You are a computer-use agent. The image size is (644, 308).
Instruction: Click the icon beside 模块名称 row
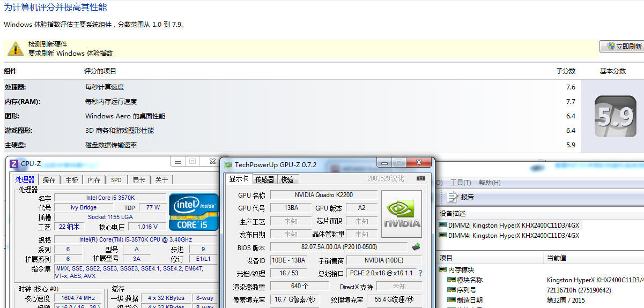coord(451,280)
